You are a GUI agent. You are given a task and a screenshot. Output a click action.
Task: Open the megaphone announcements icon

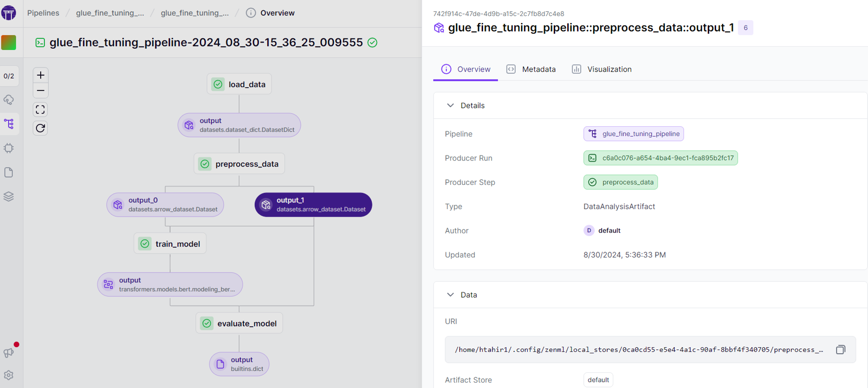(x=9, y=352)
